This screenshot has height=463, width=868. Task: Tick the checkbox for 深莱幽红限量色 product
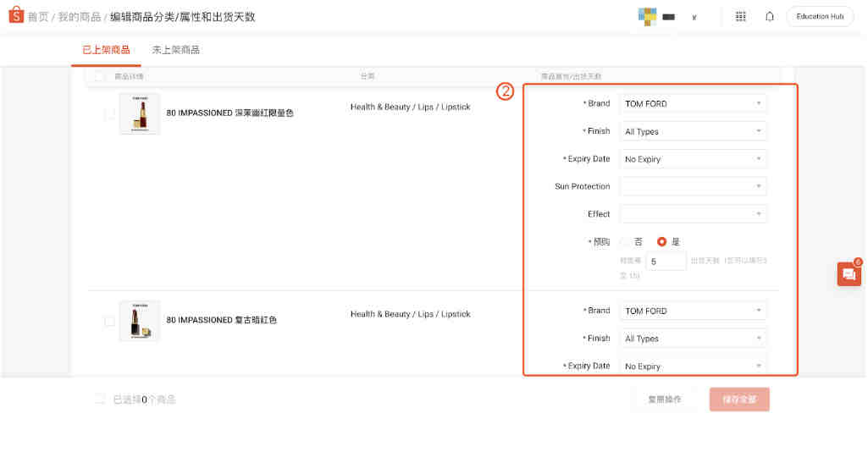[x=109, y=113]
